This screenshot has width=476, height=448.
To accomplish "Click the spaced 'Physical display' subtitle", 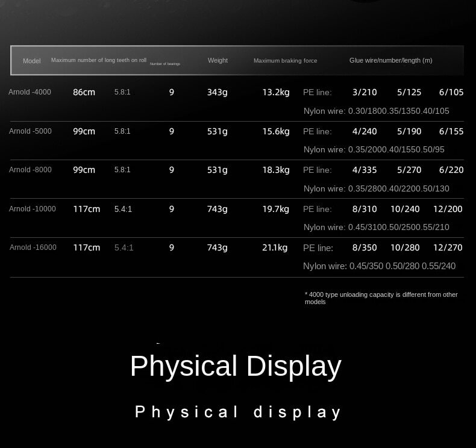I will point(238,412).
